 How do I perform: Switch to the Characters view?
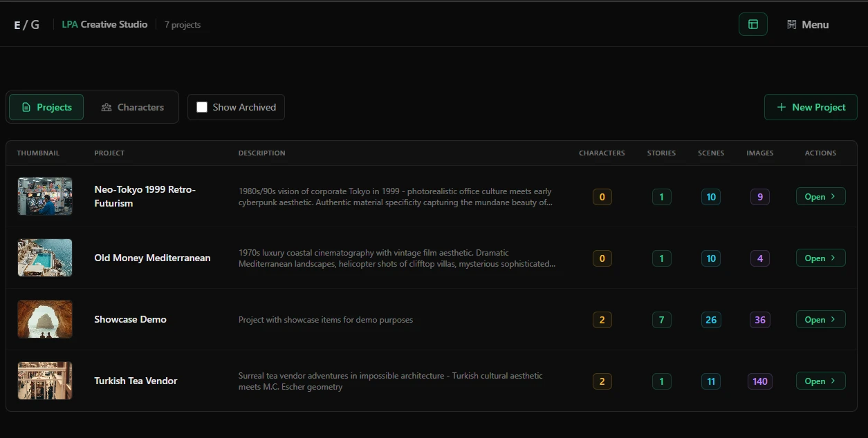point(132,107)
